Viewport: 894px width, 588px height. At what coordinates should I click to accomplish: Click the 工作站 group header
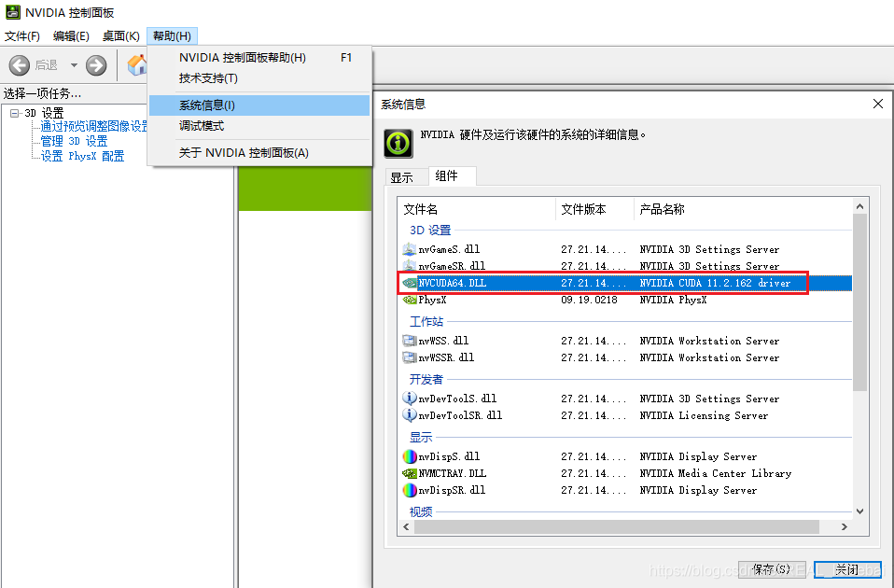coord(426,321)
